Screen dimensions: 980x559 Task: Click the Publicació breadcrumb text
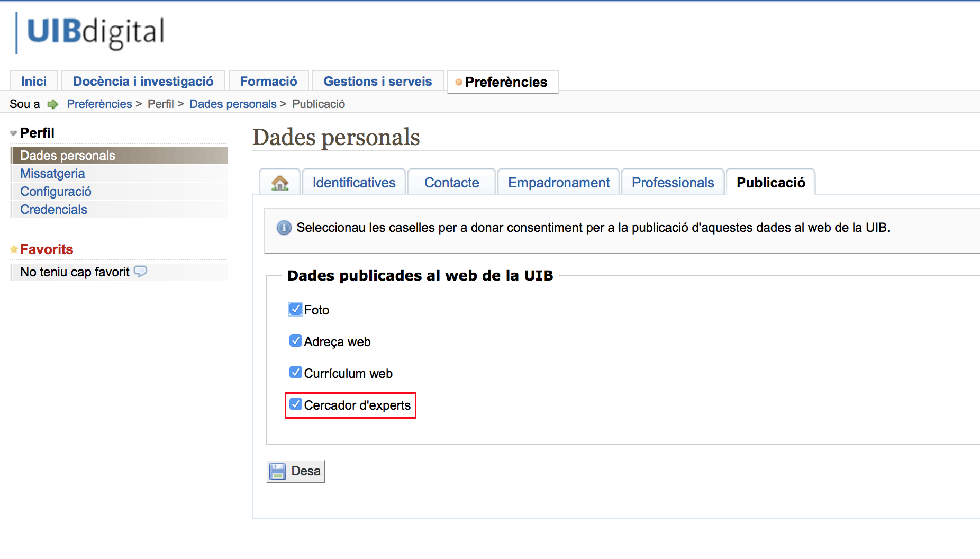[319, 104]
